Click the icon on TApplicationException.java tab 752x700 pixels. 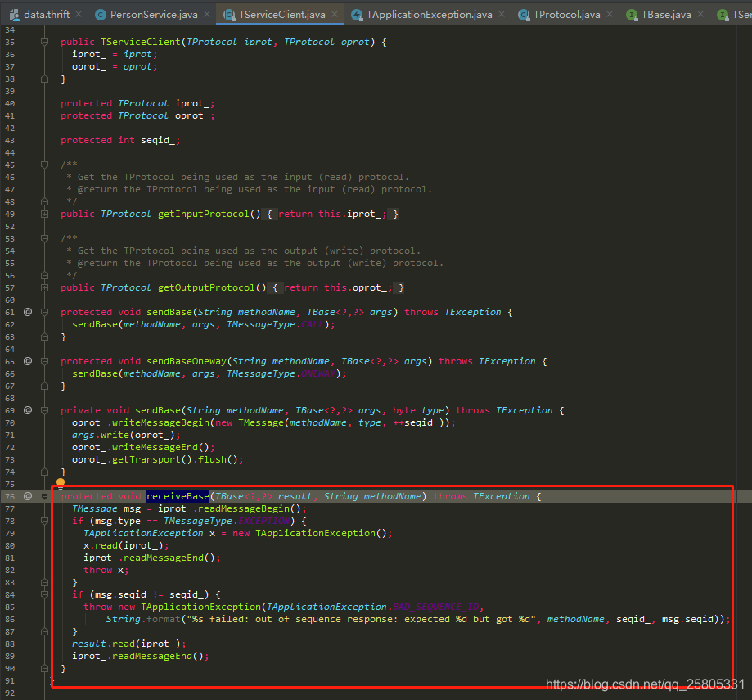356,14
